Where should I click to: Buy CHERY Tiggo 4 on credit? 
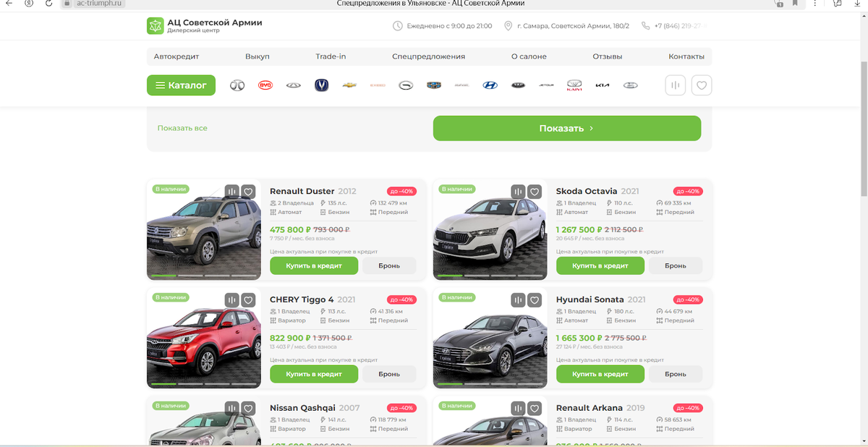click(314, 374)
